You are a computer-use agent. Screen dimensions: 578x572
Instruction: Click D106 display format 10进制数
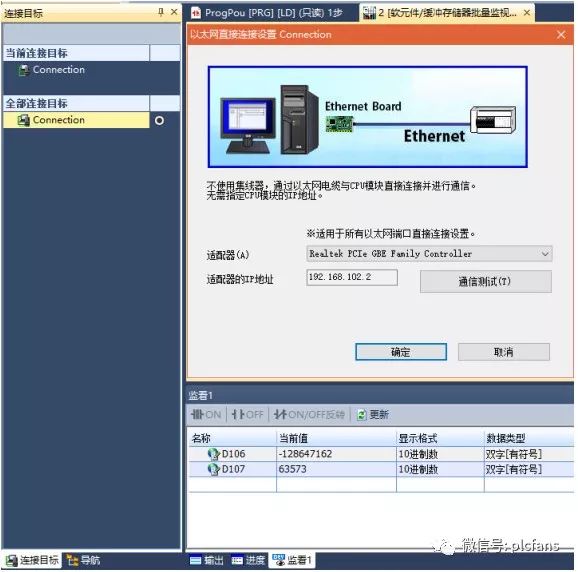tap(418, 454)
